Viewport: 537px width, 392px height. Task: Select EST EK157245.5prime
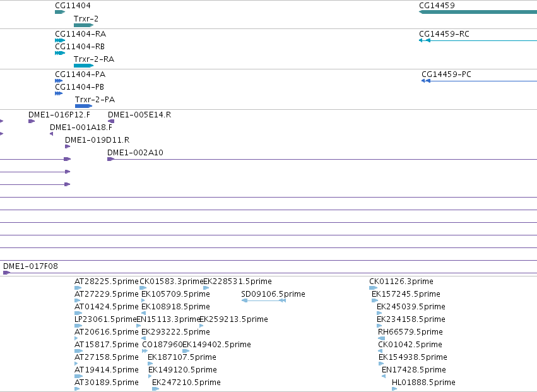click(x=406, y=294)
